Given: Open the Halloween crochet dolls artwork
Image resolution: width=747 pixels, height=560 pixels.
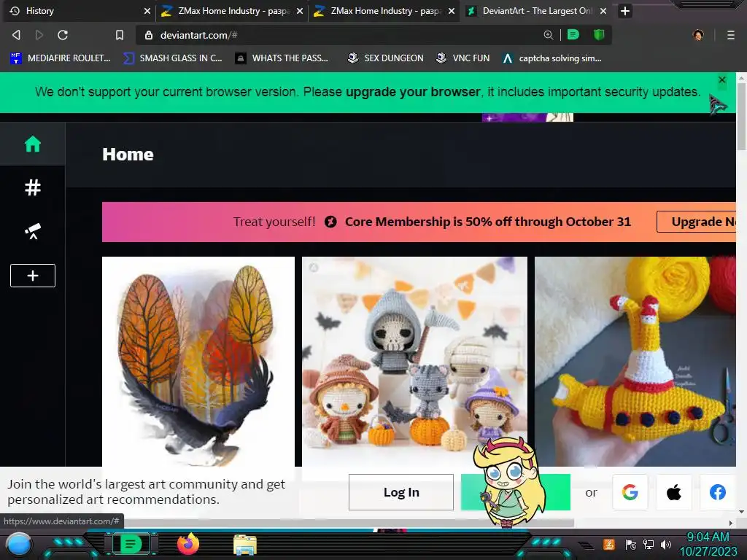Looking at the screenshot, I should coord(414,362).
